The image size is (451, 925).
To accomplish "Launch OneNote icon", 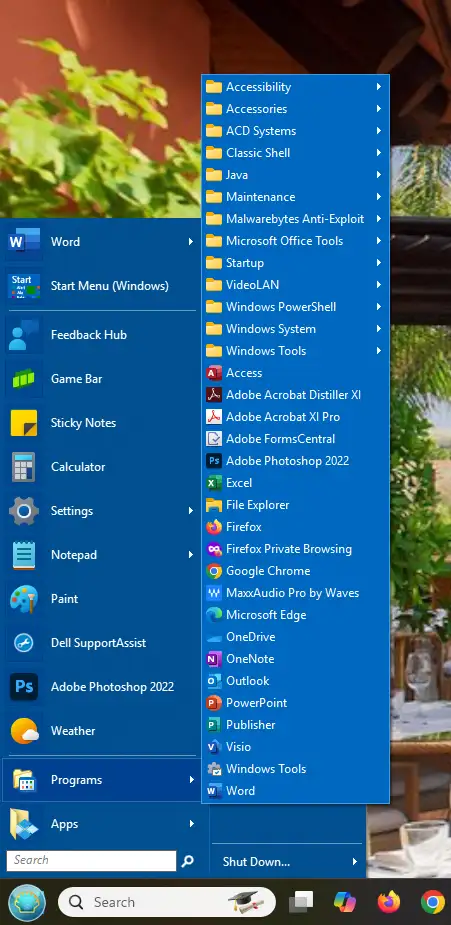I will click(214, 659).
